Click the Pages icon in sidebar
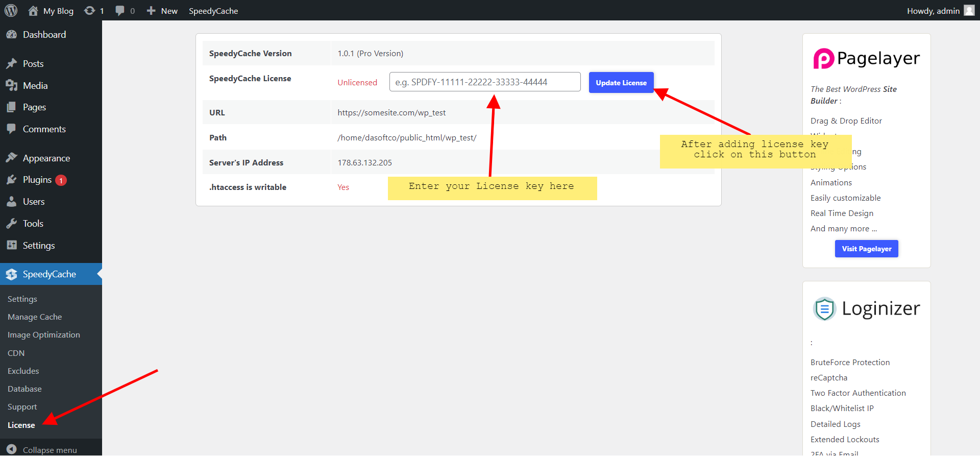Viewport: 980px width, 456px height. 11,107
